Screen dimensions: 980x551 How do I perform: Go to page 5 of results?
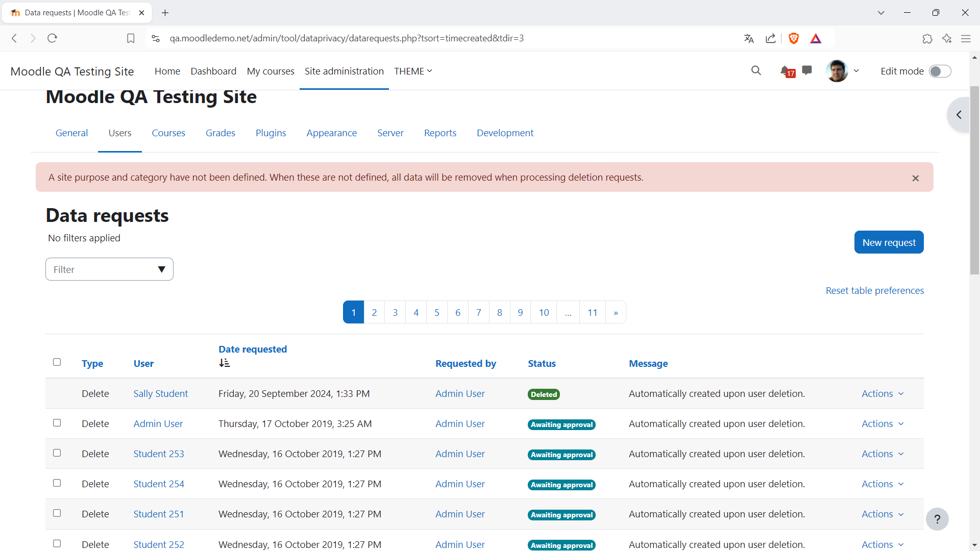tap(437, 312)
